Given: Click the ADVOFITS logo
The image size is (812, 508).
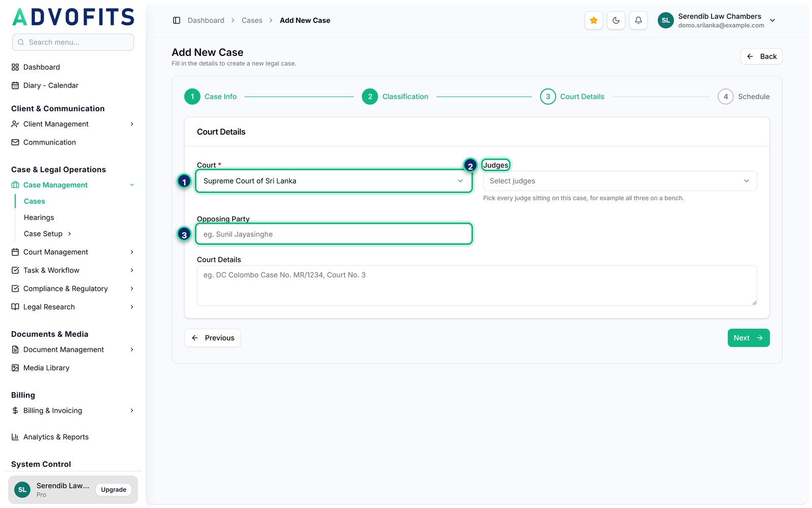Looking at the screenshot, I should [73, 17].
